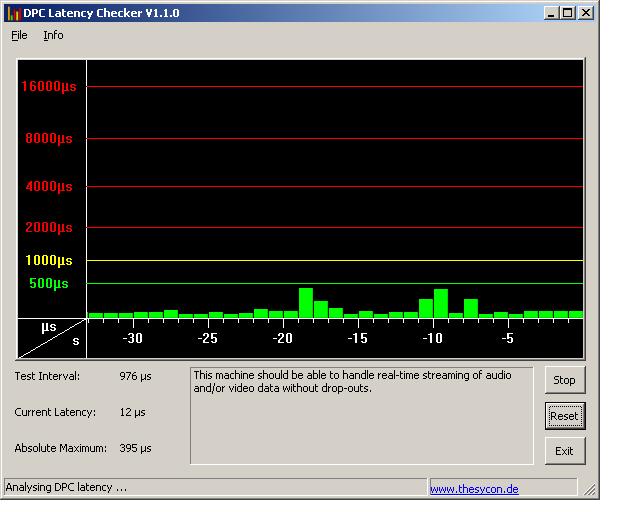
Task: Click the Stop button
Action: pos(564,380)
